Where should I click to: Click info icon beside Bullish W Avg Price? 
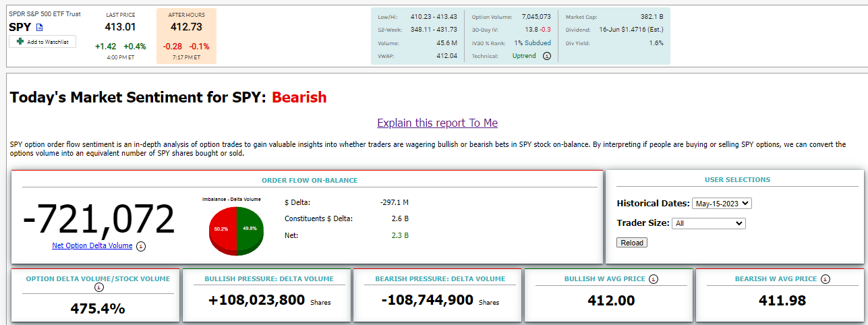click(654, 278)
